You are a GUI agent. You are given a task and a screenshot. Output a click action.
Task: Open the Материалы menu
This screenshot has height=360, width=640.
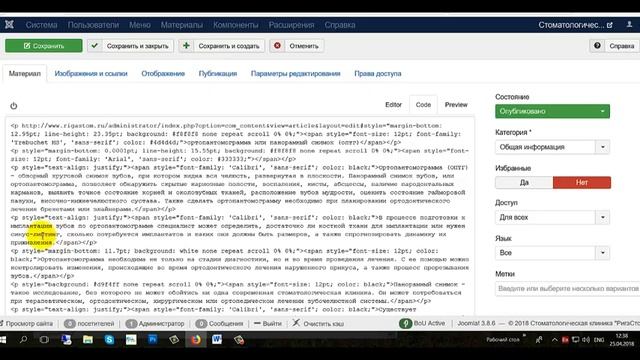[x=182, y=25]
